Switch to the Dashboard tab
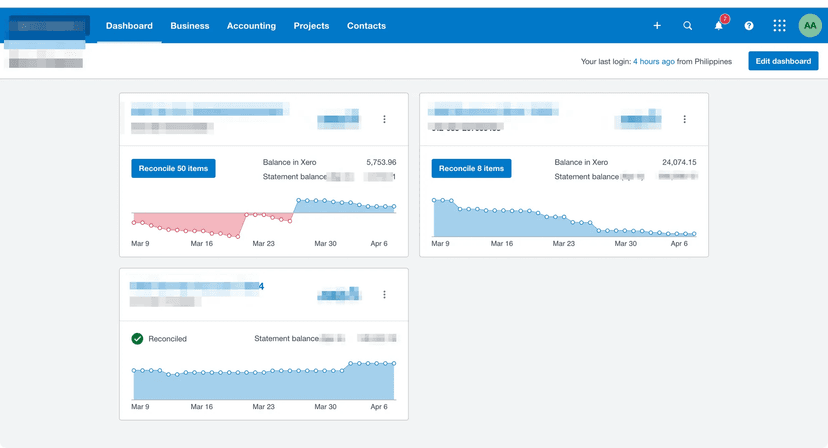The image size is (828, 448). 129,26
